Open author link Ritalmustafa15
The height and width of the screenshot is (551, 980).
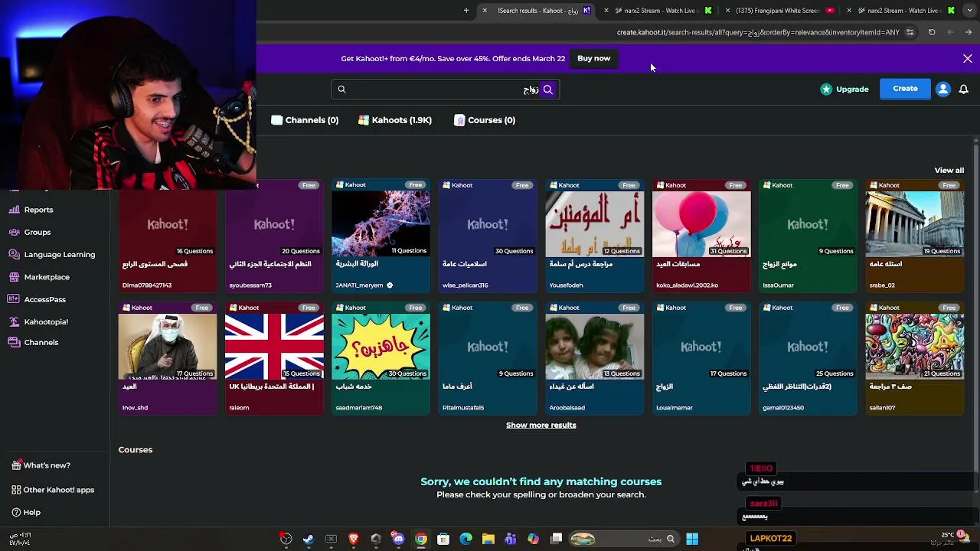tap(463, 408)
